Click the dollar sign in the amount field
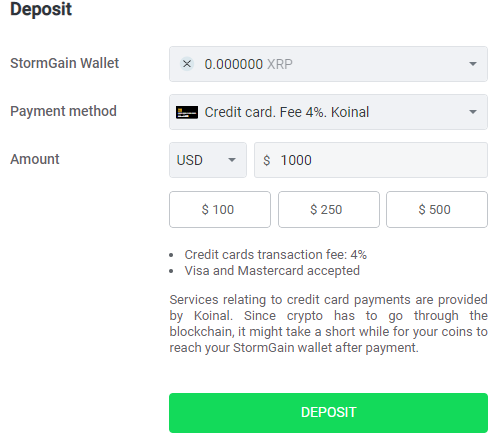496x441 pixels. coord(267,160)
